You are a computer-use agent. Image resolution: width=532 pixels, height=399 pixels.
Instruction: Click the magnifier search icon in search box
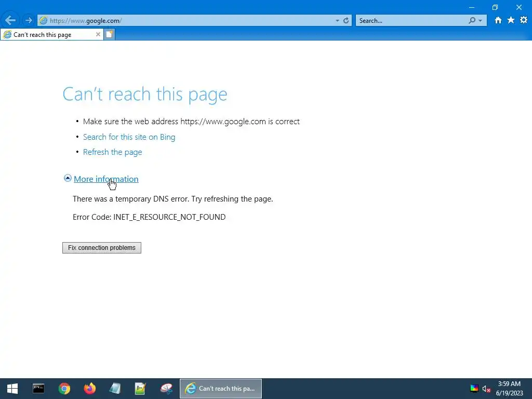[472, 20]
